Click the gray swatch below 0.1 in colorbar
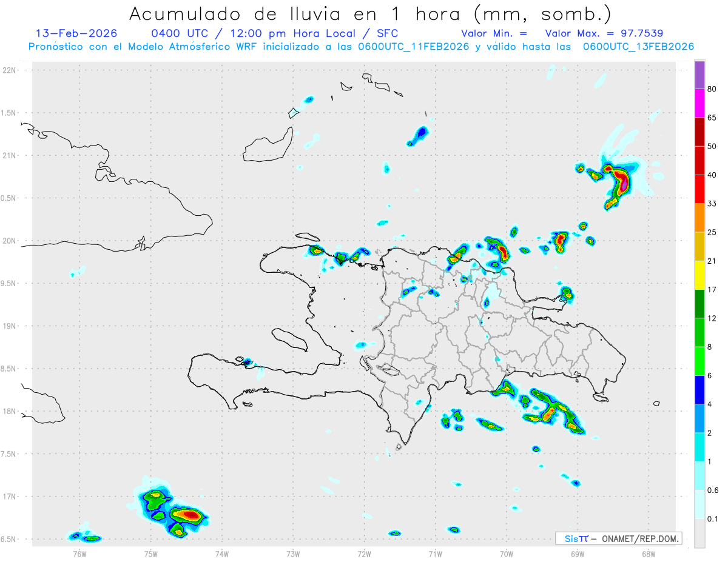The width and height of the screenshot is (728, 562). [x=699, y=533]
